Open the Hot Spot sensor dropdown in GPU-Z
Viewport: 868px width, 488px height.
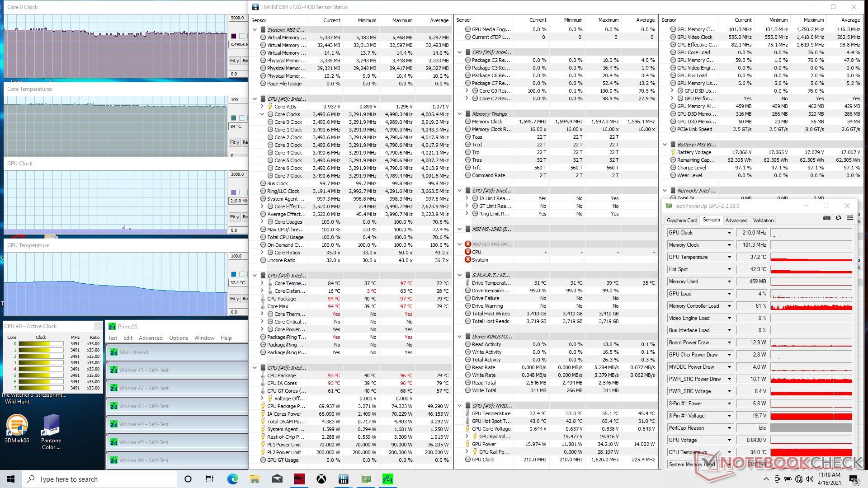tap(729, 269)
